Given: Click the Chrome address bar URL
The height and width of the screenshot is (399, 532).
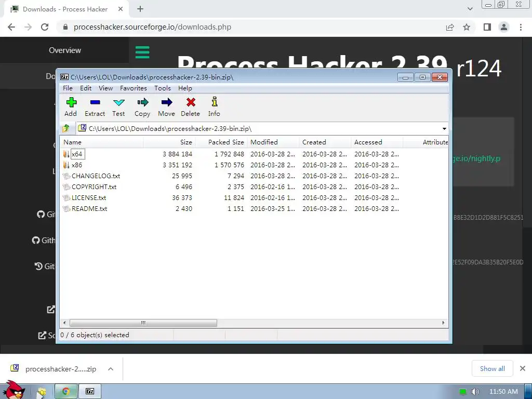Looking at the screenshot, I should tap(152, 27).
